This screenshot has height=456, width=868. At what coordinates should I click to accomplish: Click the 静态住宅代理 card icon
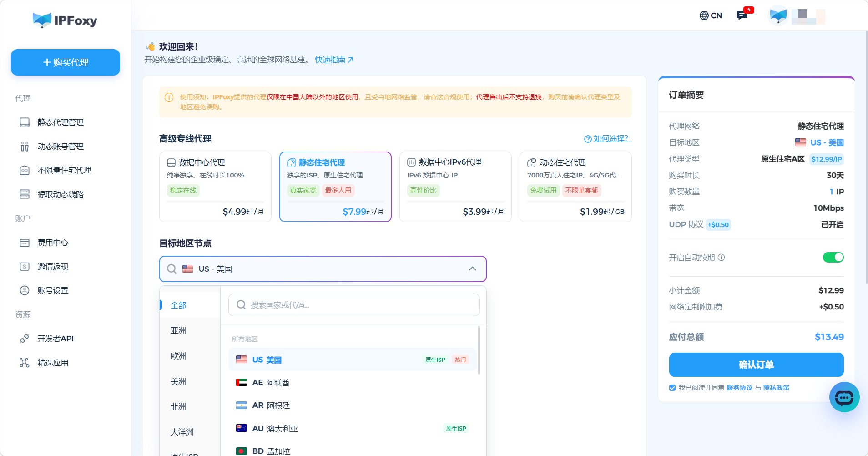pyautogui.click(x=292, y=162)
